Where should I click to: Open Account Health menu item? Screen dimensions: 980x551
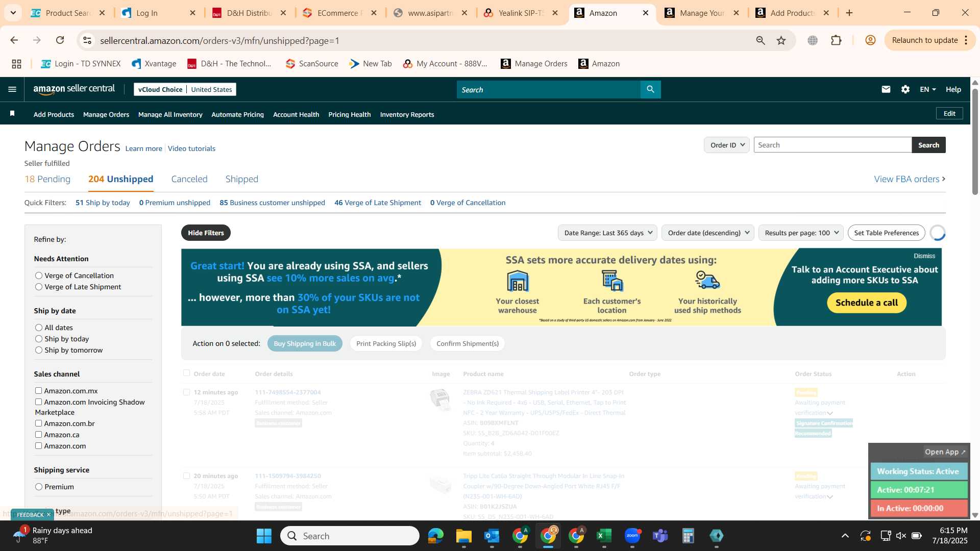(x=296, y=114)
